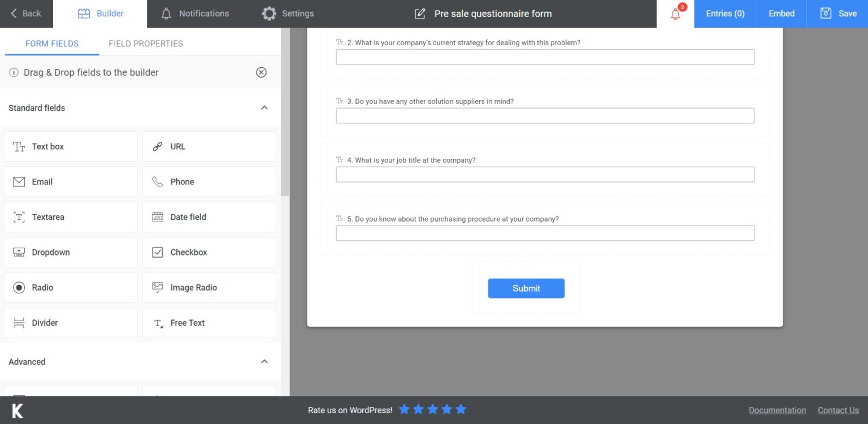Collapse the Standard fields section
This screenshot has width=868, height=424.
[x=263, y=107]
